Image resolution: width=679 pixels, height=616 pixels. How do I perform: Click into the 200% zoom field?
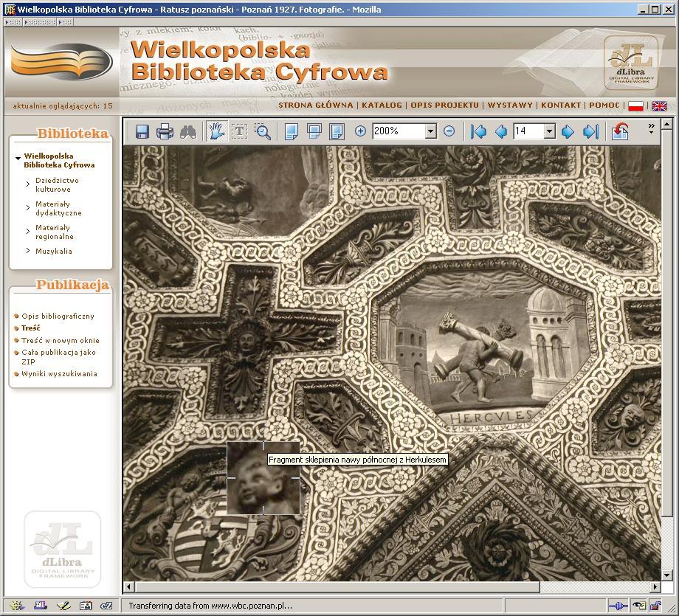click(399, 131)
